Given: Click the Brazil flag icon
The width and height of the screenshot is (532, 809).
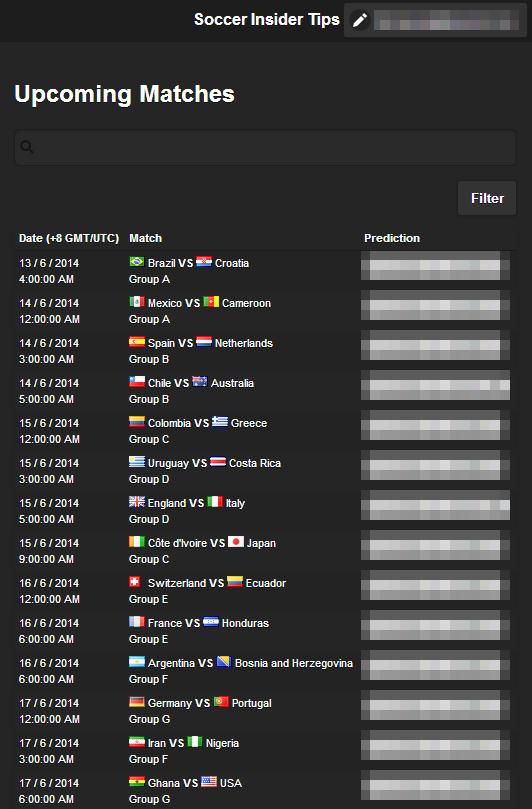Looking at the screenshot, I should 137,262.
